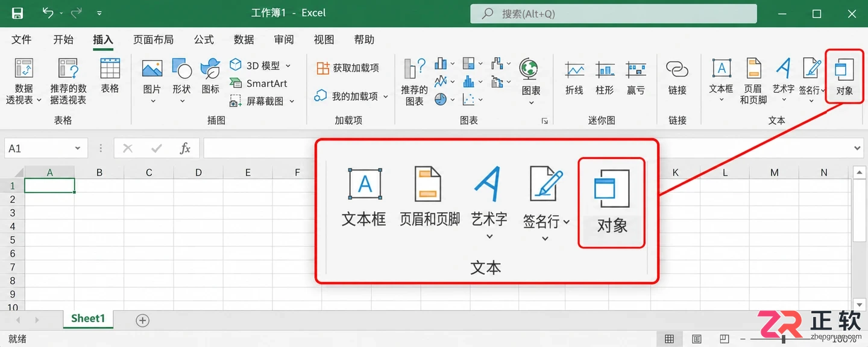Image resolution: width=868 pixels, height=347 pixels.
Task: Open the 帮助 tab
Action: pyautogui.click(x=364, y=40)
